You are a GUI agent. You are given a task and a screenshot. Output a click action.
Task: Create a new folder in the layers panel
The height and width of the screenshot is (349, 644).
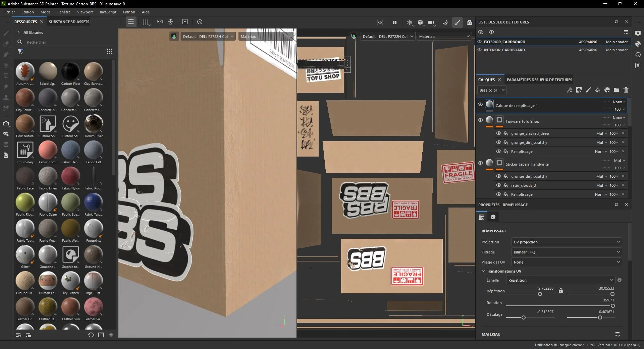pyautogui.click(x=616, y=90)
